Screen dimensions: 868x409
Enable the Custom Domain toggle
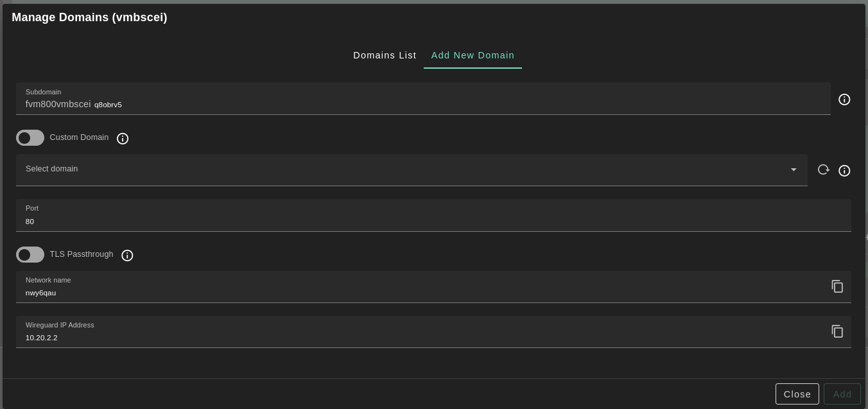(30, 138)
